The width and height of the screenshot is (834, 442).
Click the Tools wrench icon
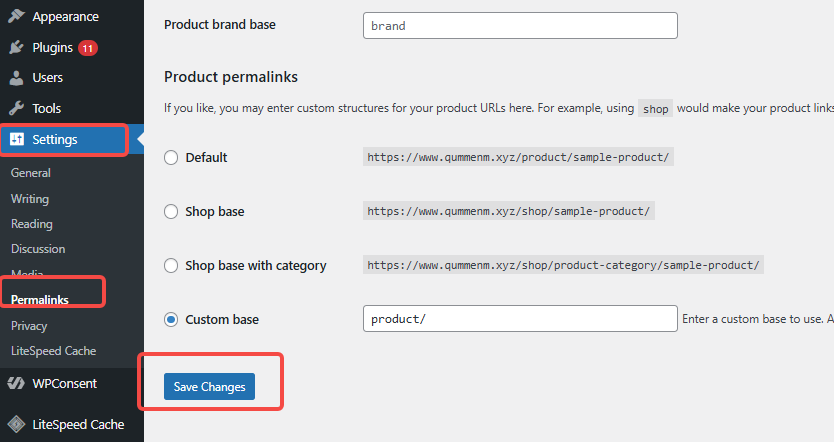(x=16, y=108)
